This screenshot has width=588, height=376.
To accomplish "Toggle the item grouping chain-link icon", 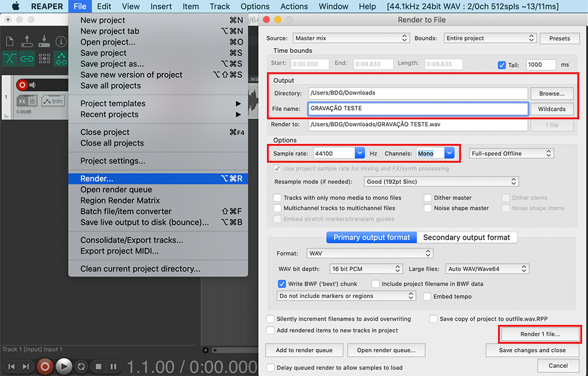I will click(26, 58).
